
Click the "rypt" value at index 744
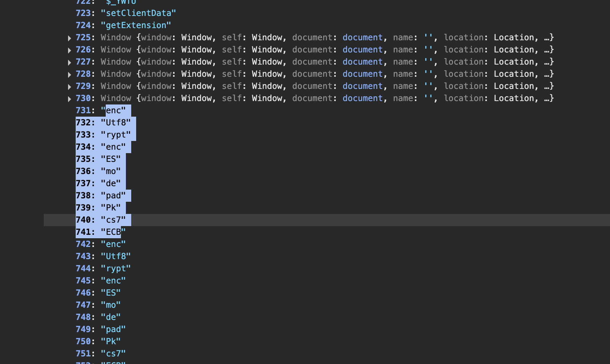point(116,269)
